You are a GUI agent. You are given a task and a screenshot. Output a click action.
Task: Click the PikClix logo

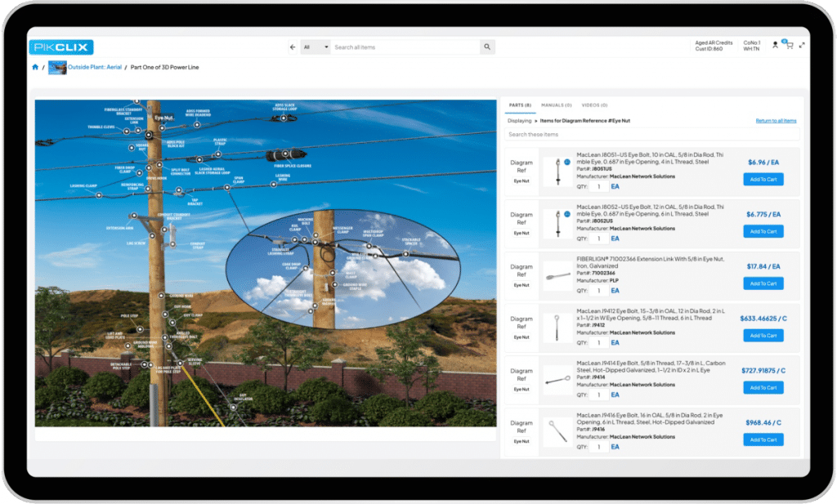(61, 47)
